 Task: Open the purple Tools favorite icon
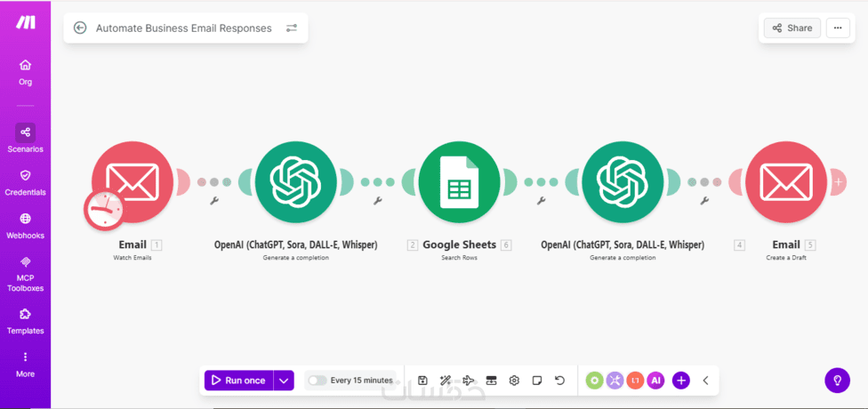coord(615,381)
